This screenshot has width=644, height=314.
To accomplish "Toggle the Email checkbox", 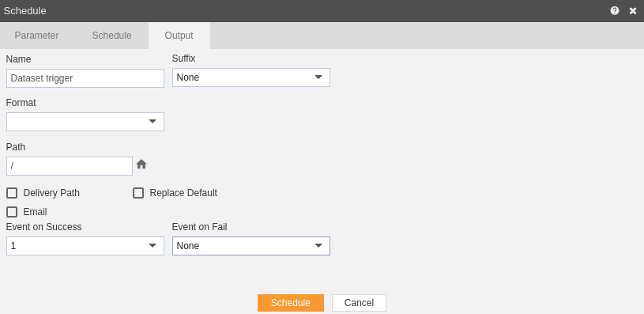I will [x=12, y=212].
